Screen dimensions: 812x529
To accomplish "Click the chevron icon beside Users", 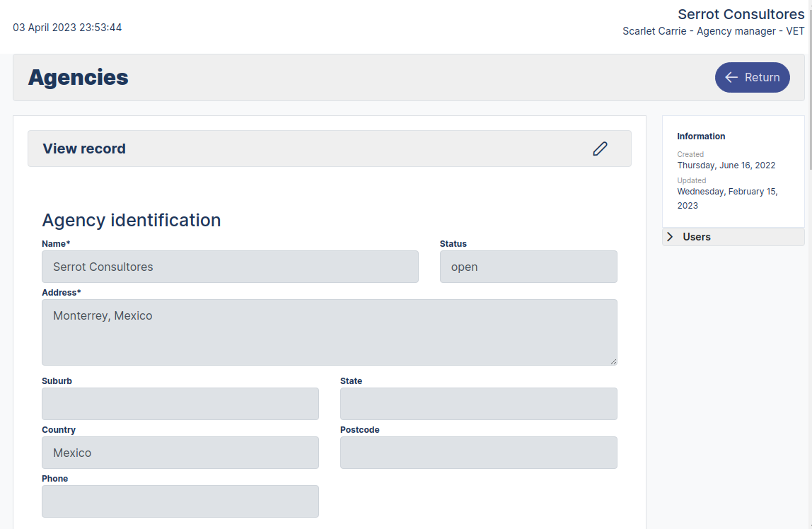I will pos(670,236).
